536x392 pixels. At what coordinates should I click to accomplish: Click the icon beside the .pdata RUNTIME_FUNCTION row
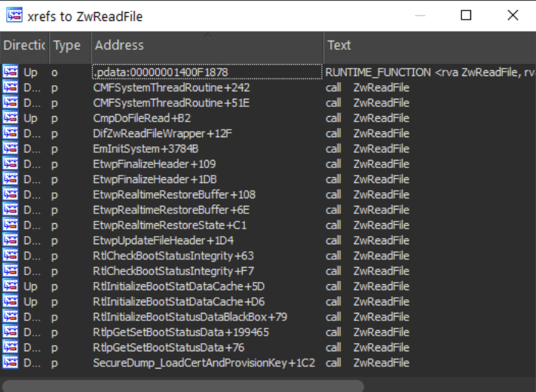11,72
